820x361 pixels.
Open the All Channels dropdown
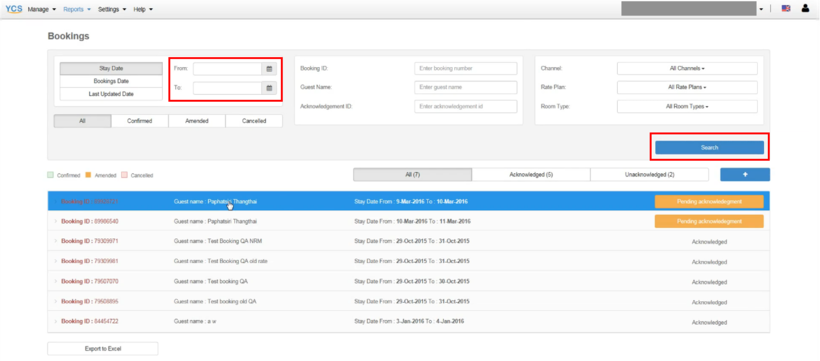pyautogui.click(x=687, y=69)
